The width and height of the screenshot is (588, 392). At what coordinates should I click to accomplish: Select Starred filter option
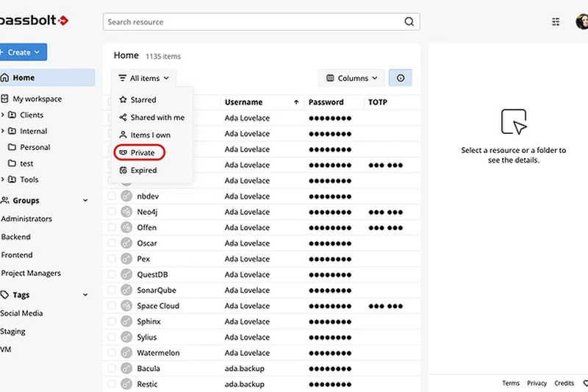pos(152,100)
